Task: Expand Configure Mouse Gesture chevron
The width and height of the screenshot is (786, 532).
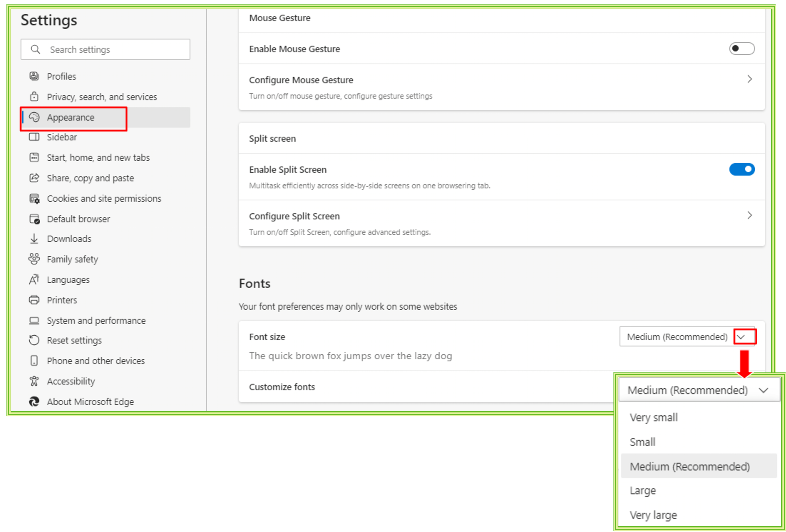Action: click(750, 79)
